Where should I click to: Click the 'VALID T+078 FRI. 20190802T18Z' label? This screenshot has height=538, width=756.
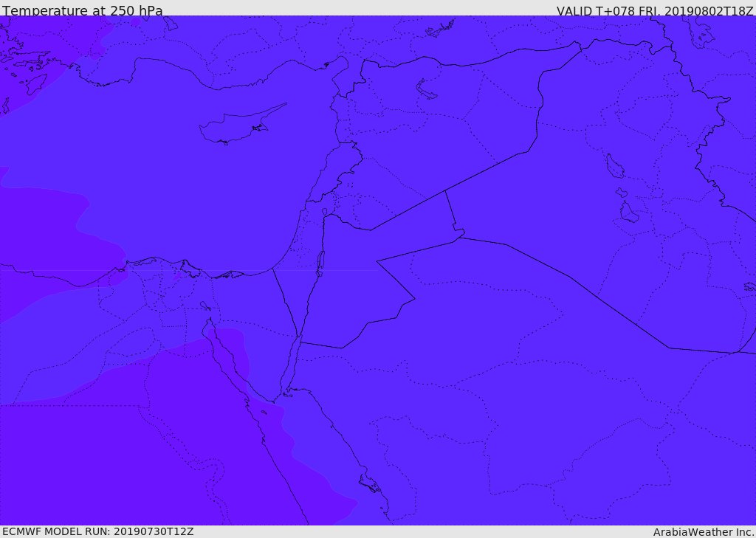click(x=654, y=10)
